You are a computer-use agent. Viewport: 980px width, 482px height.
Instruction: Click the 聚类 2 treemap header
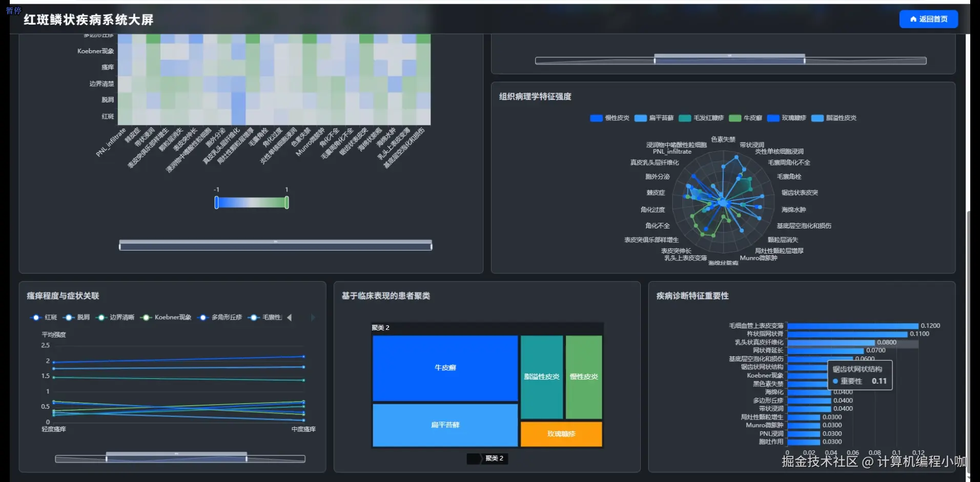[x=487, y=328]
